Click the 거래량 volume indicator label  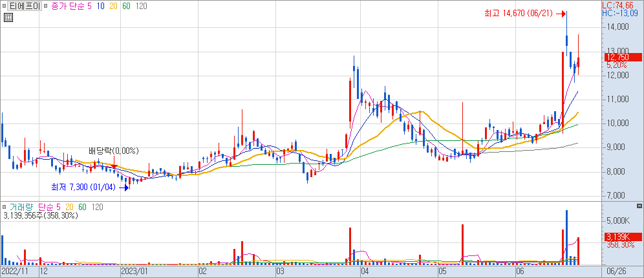tap(21, 207)
